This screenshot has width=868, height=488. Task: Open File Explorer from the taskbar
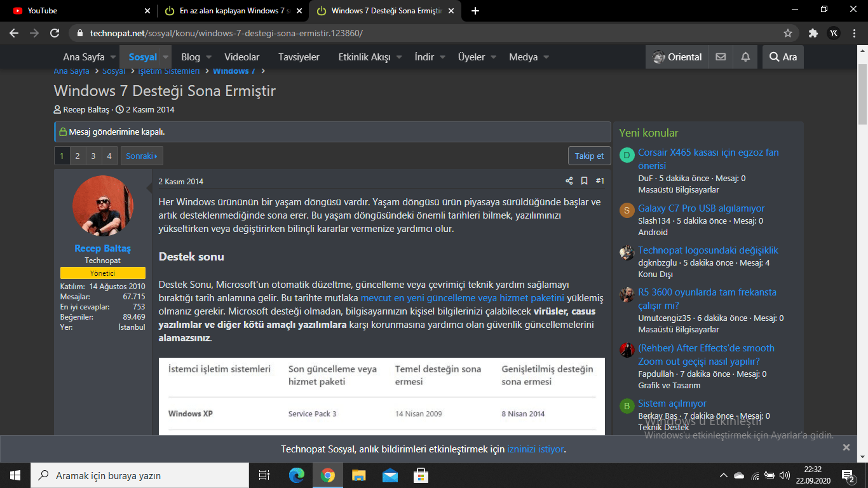(358, 475)
